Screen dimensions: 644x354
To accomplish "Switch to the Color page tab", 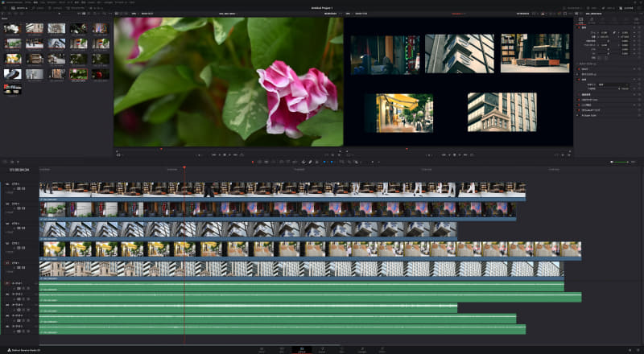I will [x=341, y=350].
